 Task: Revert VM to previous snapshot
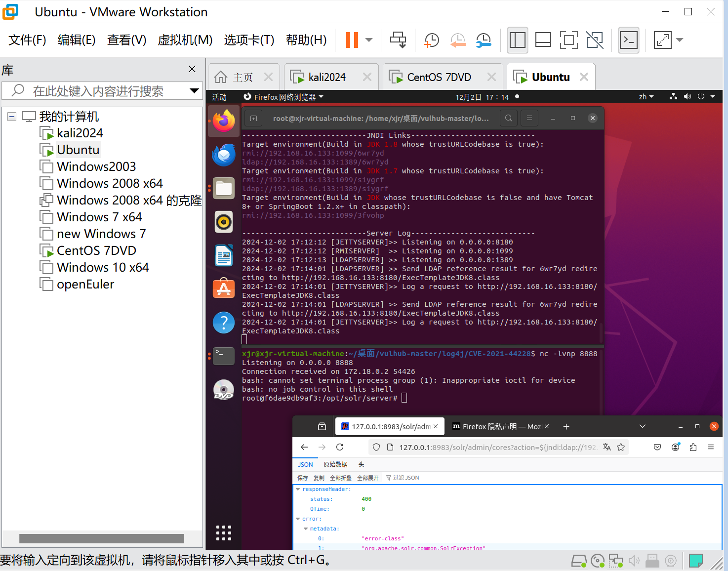click(x=458, y=40)
